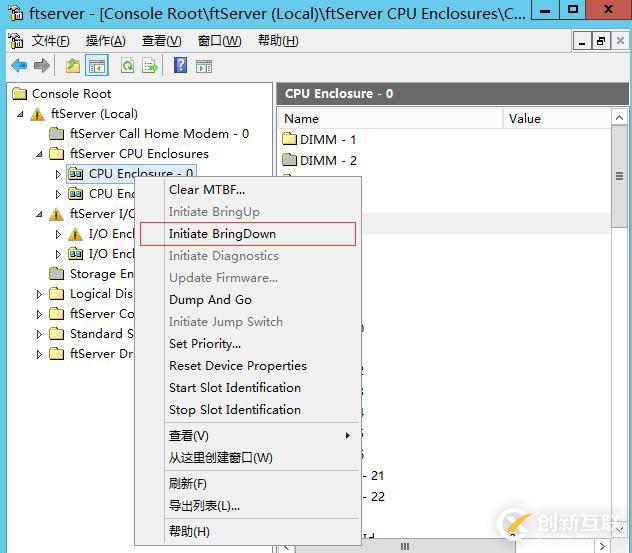Select the DIMM - 2 row text
This screenshot has height=553, width=632.
[328, 160]
